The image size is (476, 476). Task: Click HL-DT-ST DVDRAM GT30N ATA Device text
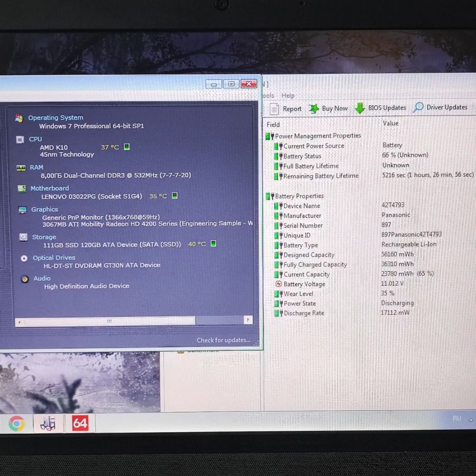[x=102, y=265]
